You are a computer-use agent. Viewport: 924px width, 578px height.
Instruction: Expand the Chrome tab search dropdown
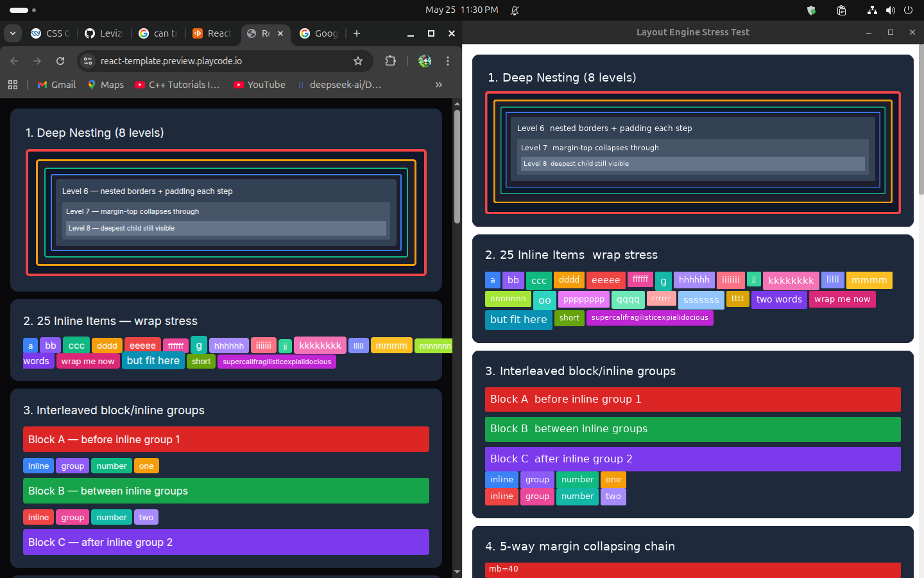tap(13, 33)
